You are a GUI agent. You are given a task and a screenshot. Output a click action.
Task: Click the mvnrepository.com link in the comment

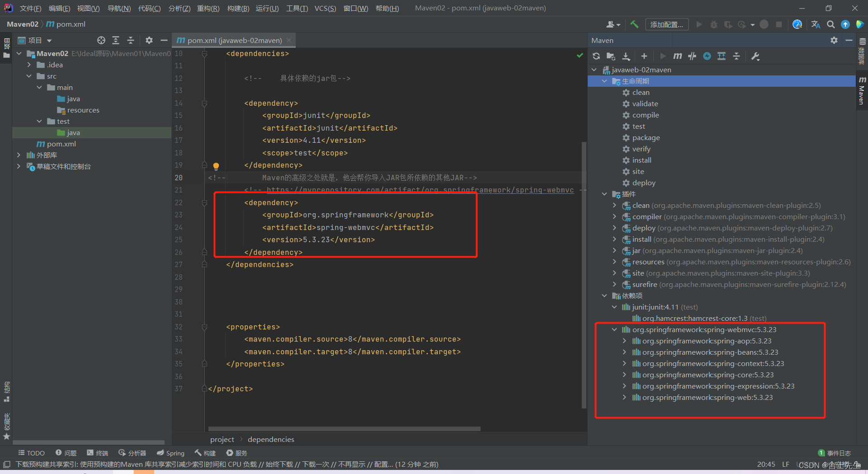click(x=420, y=190)
